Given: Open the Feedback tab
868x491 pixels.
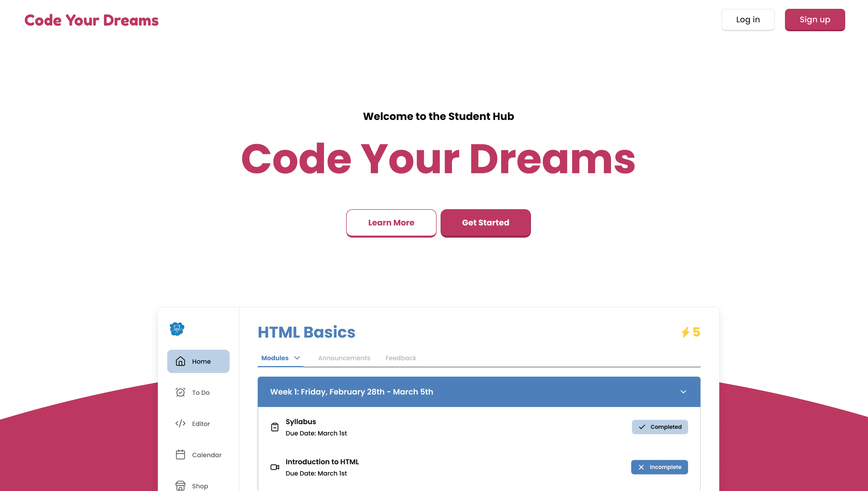Looking at the screenshot, I should pyautogui.click(x=400, y=358).
